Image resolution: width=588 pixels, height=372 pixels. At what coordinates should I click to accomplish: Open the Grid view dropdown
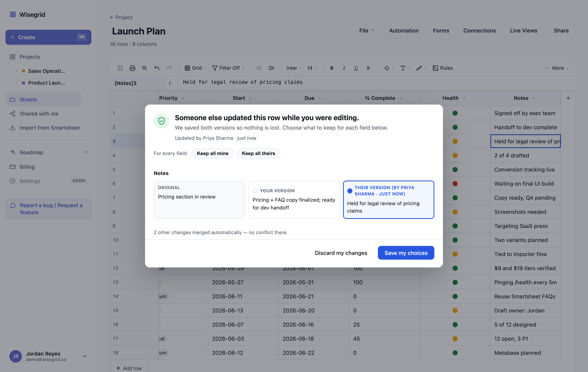coord(195,68)
